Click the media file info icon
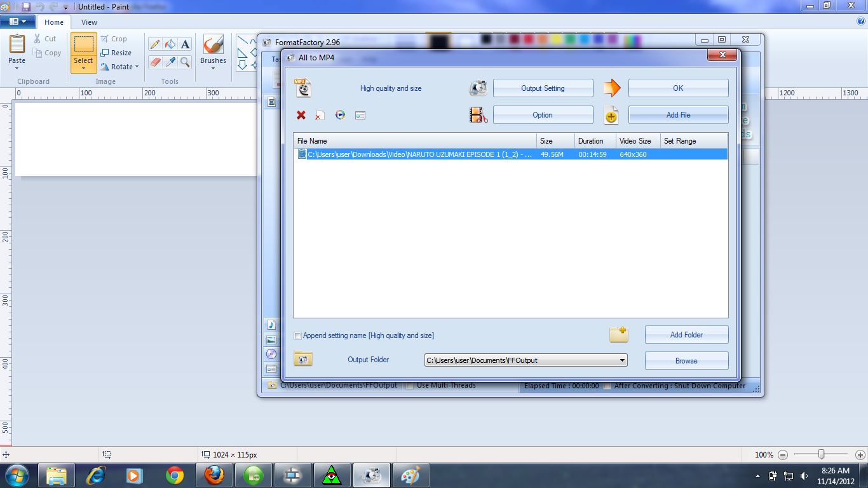The width and height of the screenshot is (868, 488). [x=360, y=116]
